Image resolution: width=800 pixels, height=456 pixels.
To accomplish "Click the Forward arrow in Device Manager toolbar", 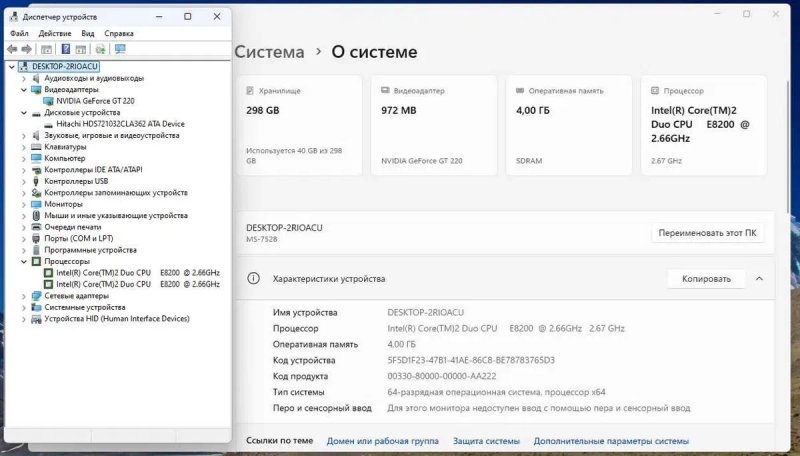I will 26,49.
